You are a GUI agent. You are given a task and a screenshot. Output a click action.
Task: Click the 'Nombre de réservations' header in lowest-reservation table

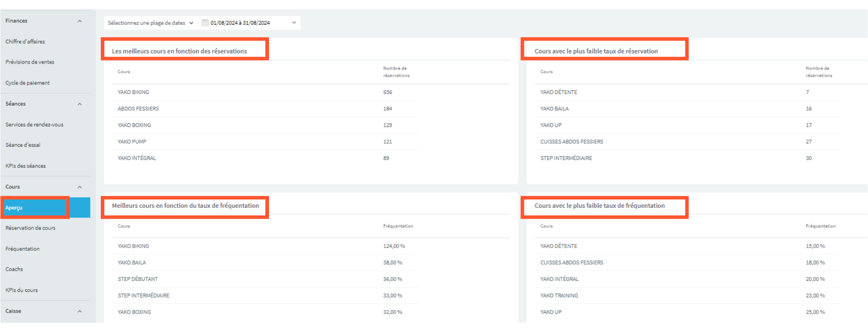point(819,72)
